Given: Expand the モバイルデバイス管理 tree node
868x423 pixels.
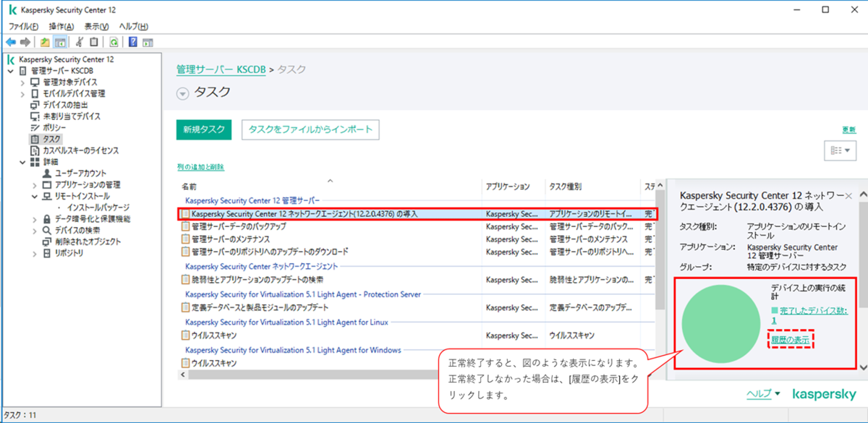Looking at the screenshot, I should (23, 94).
